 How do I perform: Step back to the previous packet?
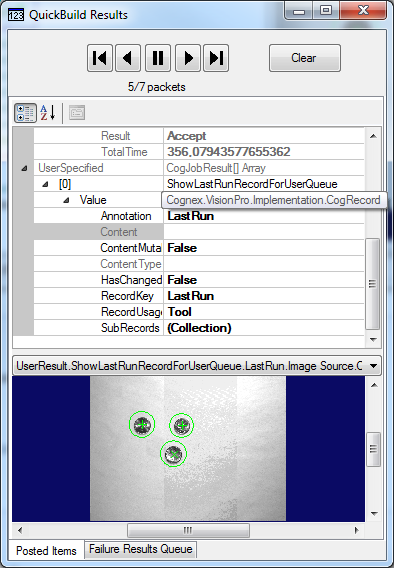pyautogui.click(x=128, y=58)
